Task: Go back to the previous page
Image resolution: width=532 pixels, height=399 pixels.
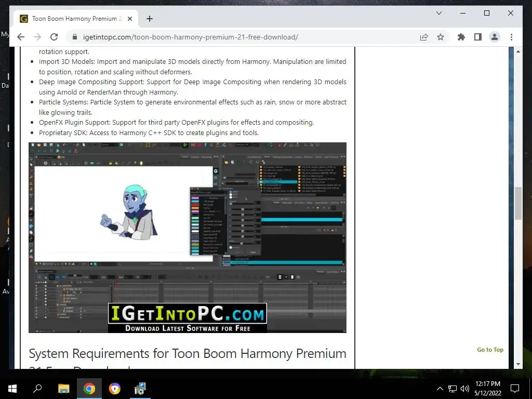Action: pos(21,37)
